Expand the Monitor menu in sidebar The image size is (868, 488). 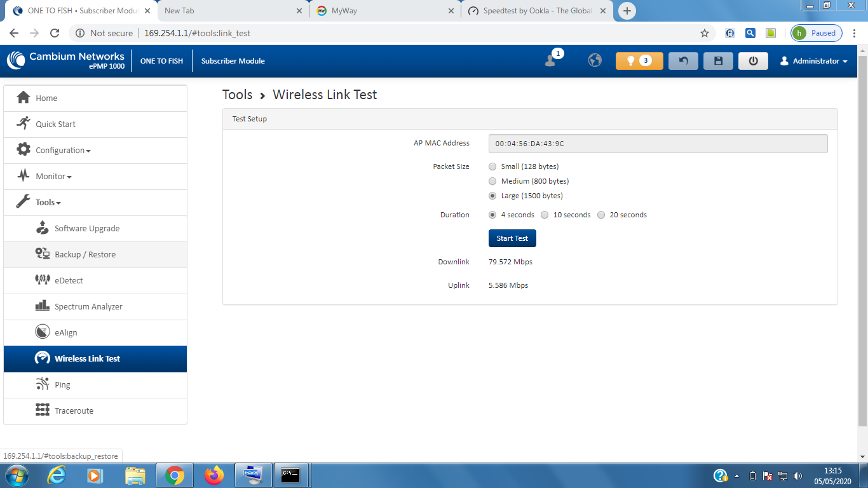pyautogui.click(x=53, y=177)
